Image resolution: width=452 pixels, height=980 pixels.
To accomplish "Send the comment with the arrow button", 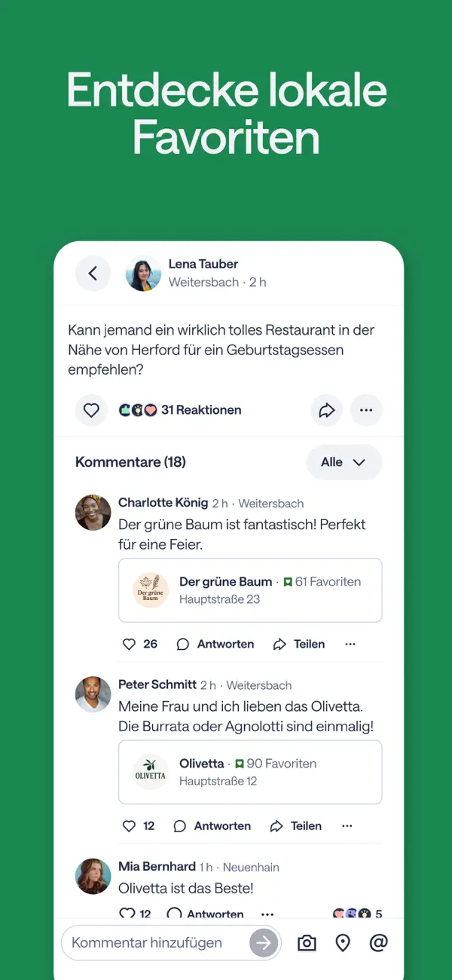I will (x=263, y=942).
